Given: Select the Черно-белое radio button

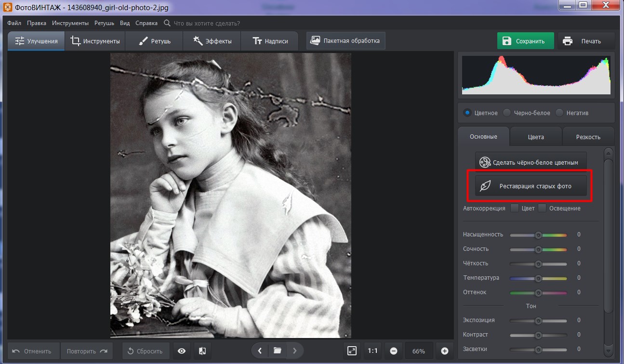Looking at the screenshot, I should (507, 113).
